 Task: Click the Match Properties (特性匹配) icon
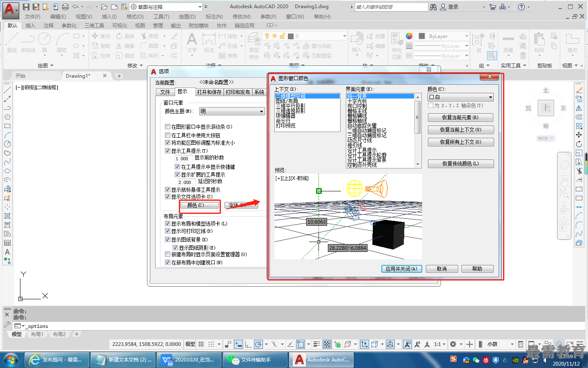click(397, 45)
